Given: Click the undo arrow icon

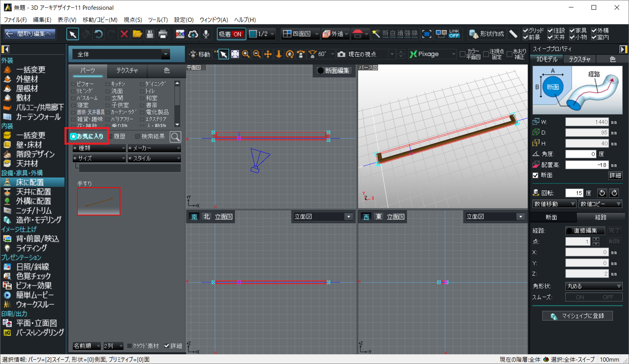Looking at the screenshot, I should point(99,34).
